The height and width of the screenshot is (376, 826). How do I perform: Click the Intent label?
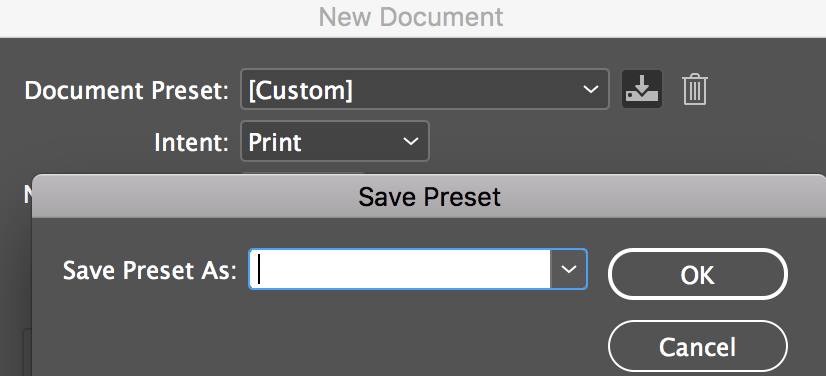coord(191,142)
